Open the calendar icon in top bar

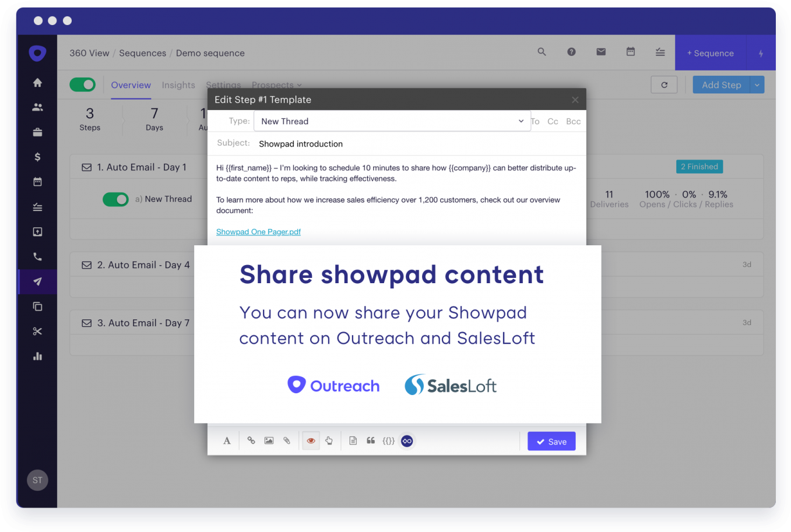click(x=631, y=52)
